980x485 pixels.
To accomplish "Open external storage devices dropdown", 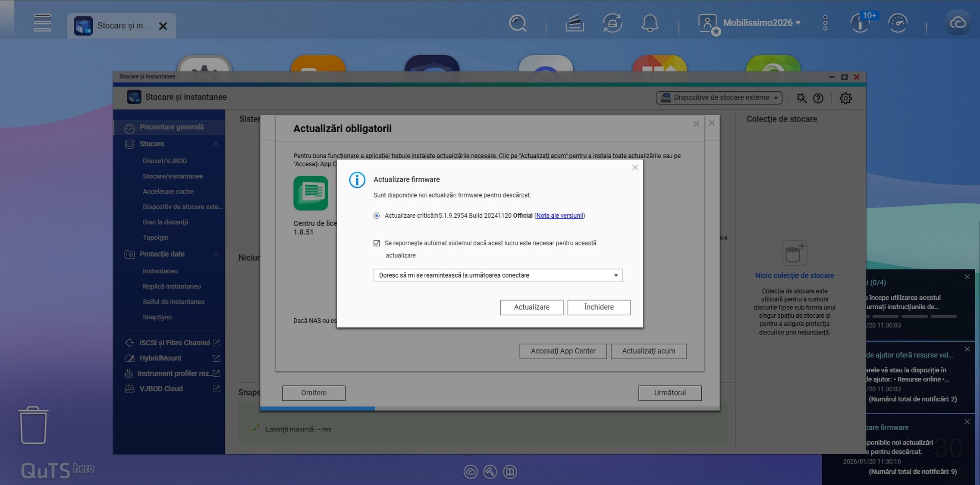I will 719,97.
